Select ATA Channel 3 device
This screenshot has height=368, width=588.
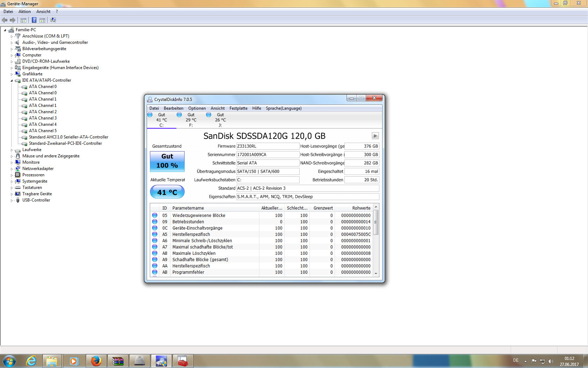coord(43,118)
